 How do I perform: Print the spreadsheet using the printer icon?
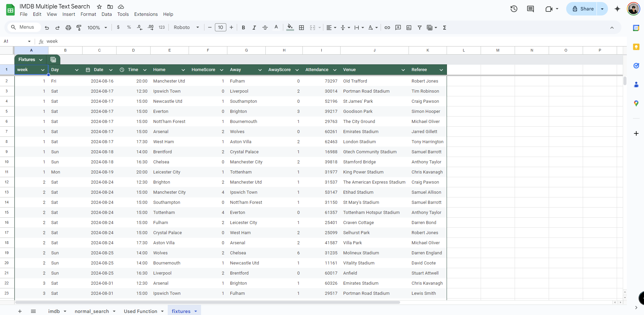pyautogui.click(x=68, y=28)
